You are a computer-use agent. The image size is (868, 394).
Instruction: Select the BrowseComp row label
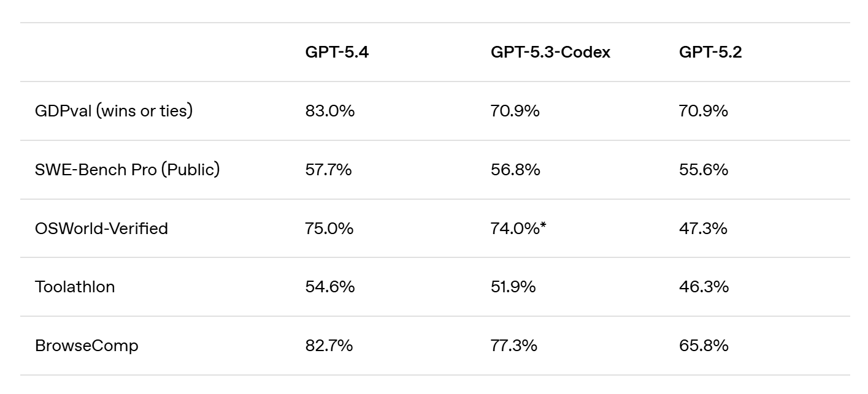[x=86, y=346]
